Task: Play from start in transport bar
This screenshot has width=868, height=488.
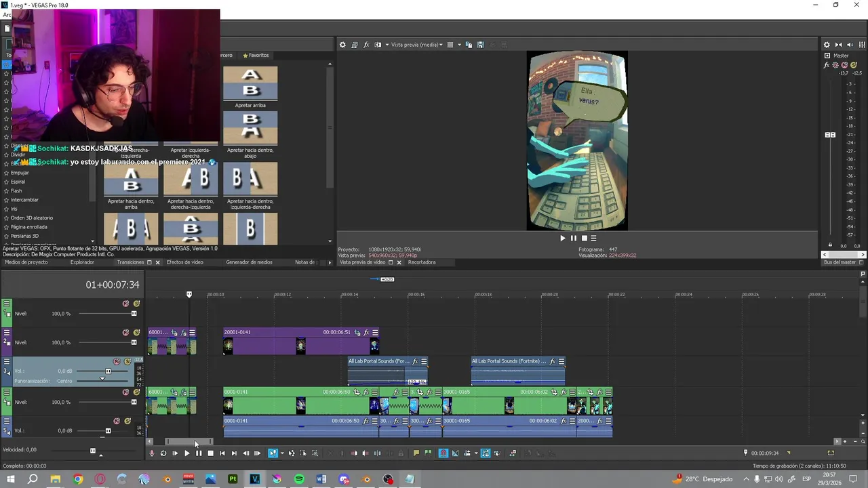Action: click(x=175, y=453)
